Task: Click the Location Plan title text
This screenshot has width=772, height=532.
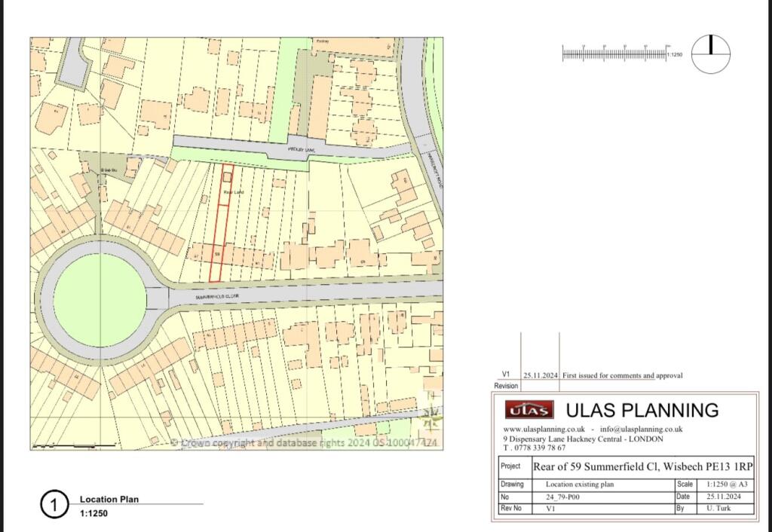Action: pyautogui.click(x=109, y=499)
